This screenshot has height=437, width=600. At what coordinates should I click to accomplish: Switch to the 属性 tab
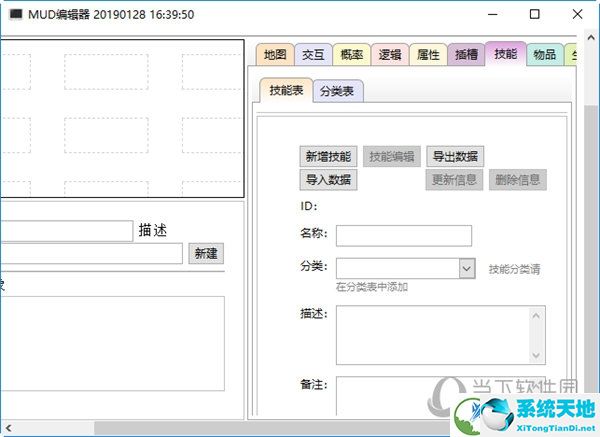click(428, 55)
